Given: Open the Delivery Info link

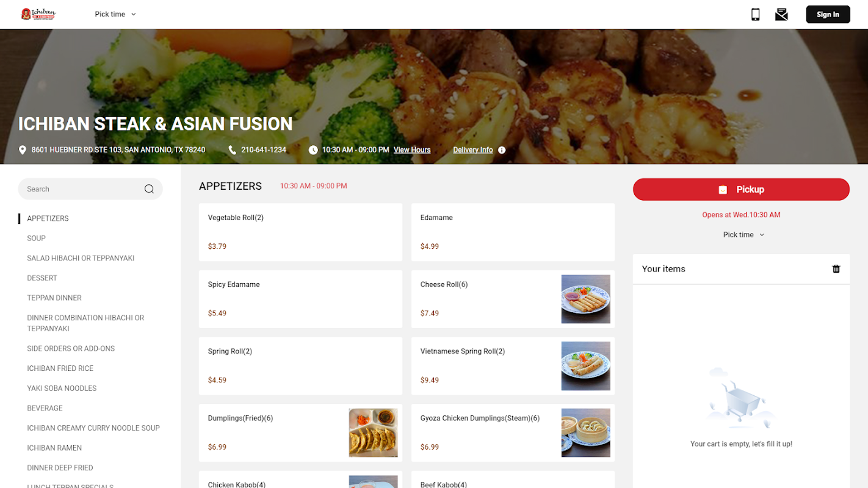Looking at the screenshot, I should click(473, 150).
